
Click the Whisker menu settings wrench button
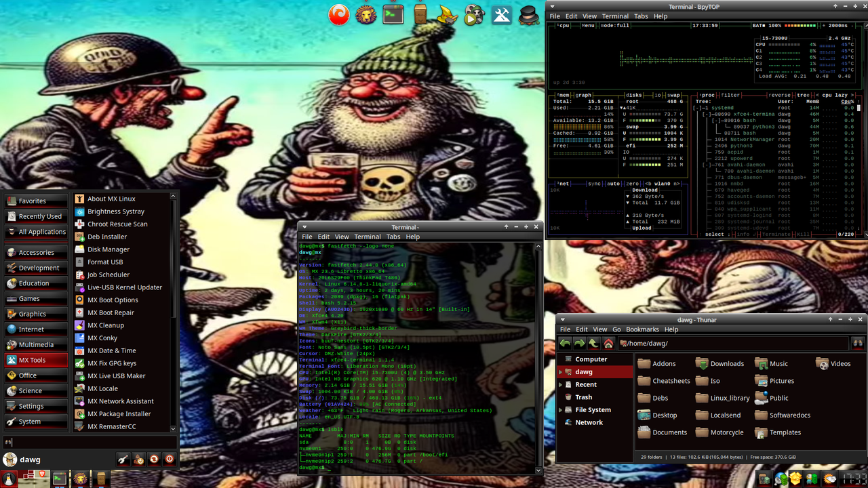pos(123,459)
